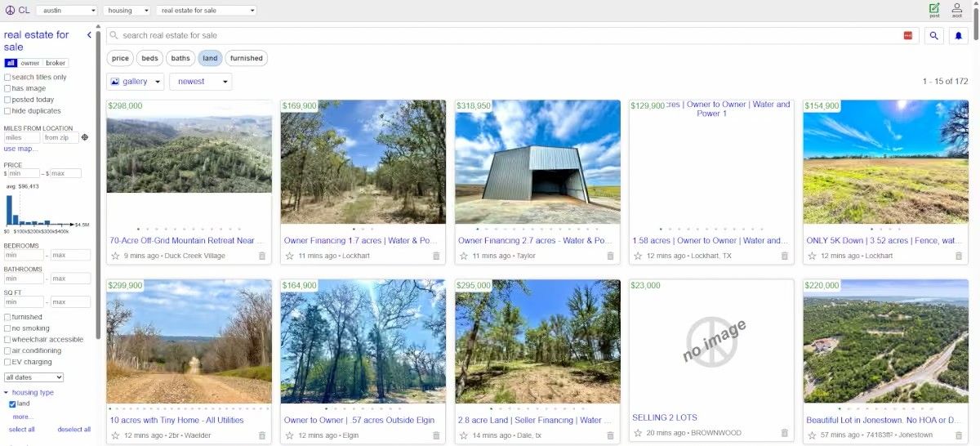Uncheck the land housing type checkbox
The width and height of the screenshot is (980, 446).
(12, 404)
